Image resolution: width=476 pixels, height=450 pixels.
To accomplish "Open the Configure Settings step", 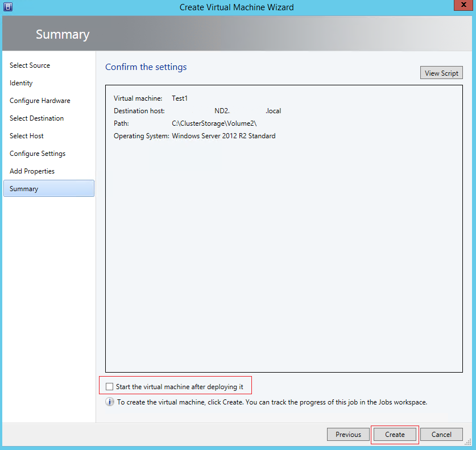I will pyautogui.click(x=38, y=154).
